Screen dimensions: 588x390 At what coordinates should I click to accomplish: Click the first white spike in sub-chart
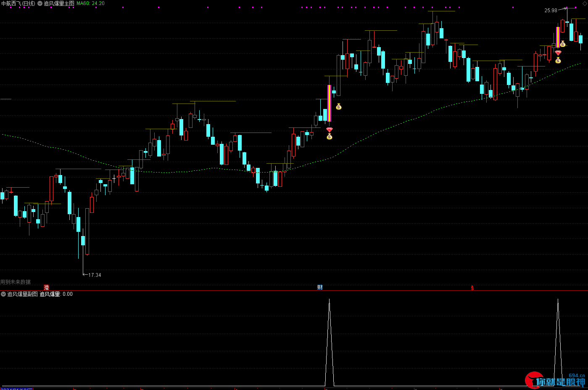pyautogui.click(x=329, y=342)
